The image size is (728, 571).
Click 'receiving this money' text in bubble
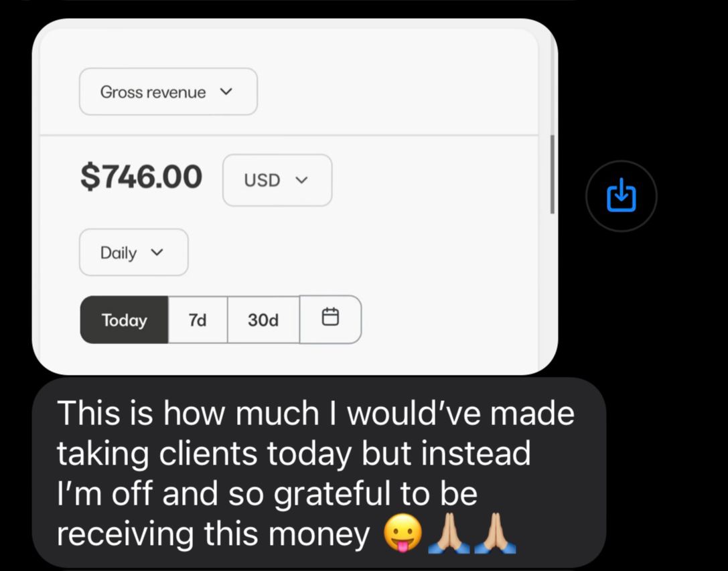point(213,534)
